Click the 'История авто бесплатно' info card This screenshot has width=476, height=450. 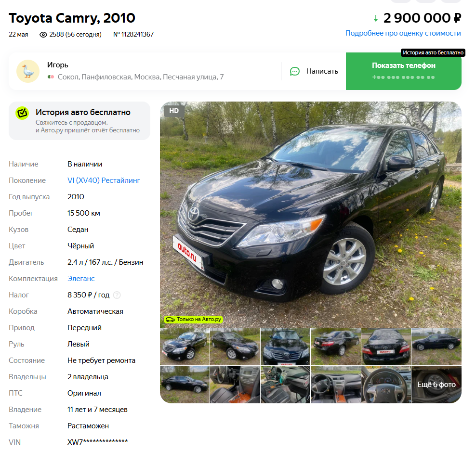(79, 121)
